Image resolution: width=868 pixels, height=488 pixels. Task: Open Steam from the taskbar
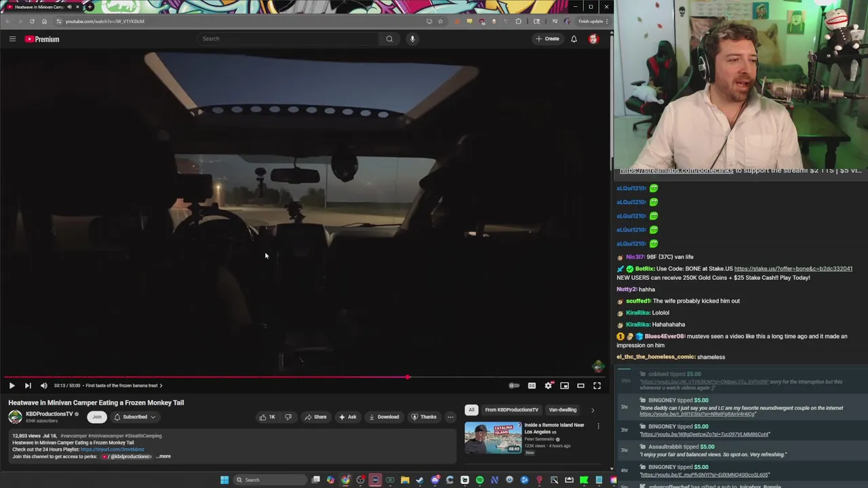(x=420, y=480)
